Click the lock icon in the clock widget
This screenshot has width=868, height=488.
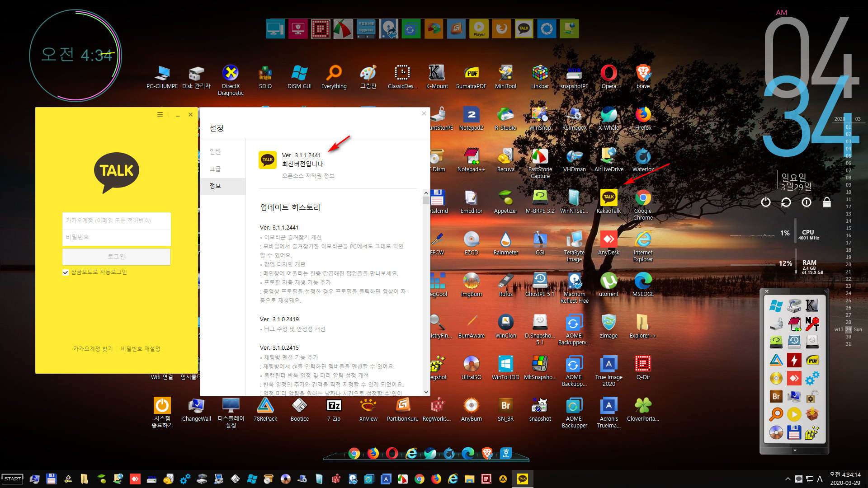827,202
